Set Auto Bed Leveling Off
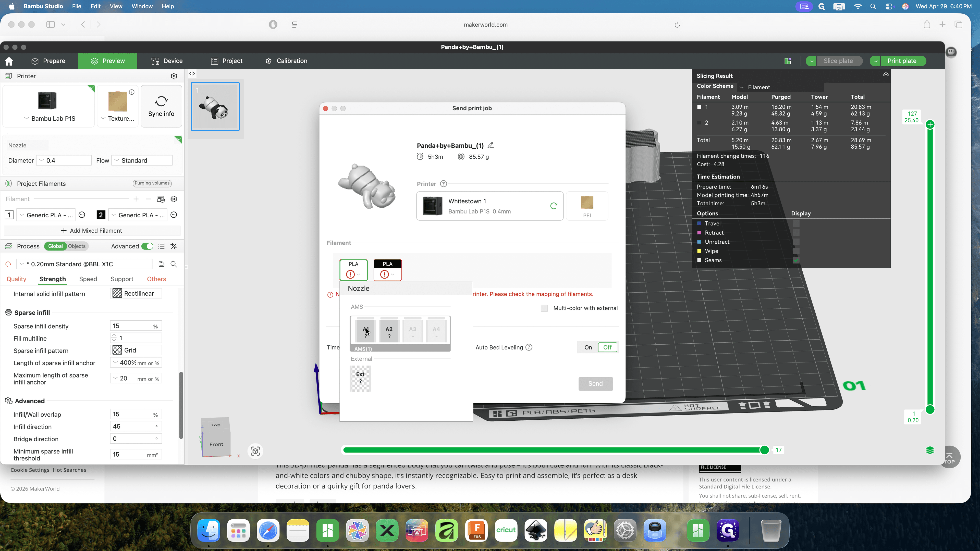 tap(607, 347)
